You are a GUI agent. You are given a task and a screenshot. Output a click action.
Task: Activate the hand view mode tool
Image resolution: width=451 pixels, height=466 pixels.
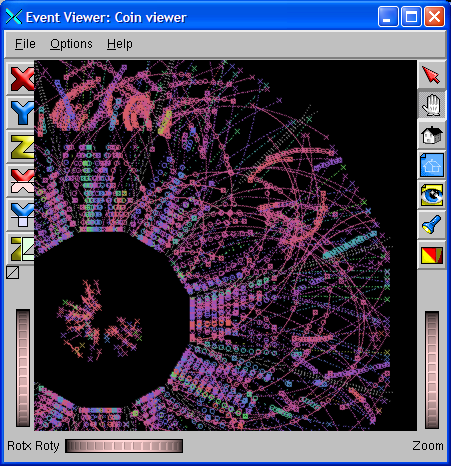click(431, 104)
